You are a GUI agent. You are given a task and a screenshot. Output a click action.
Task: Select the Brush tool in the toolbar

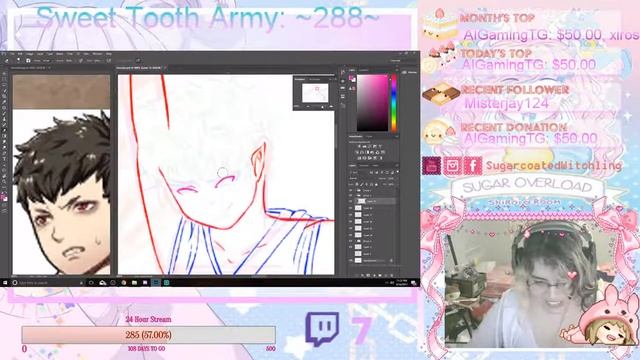[4, 113]
